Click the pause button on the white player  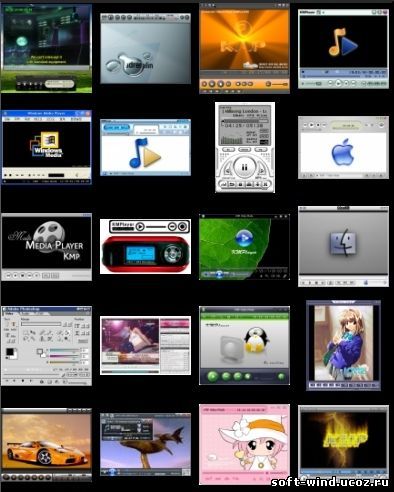click(244, 167)
